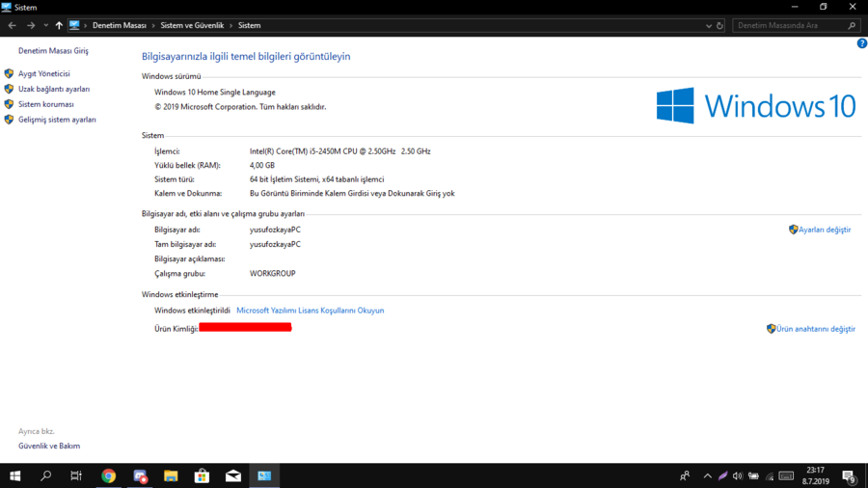This screenshot has height=488, width=868.
Task: Open People icon in system tray
Action: point(685,475)
